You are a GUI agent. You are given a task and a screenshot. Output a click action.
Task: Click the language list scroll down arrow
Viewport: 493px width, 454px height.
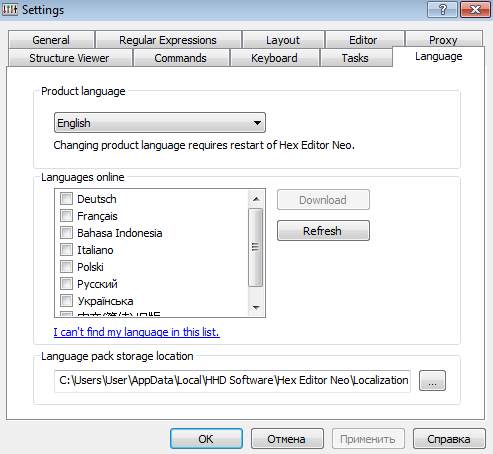click(x=256, y=307)
